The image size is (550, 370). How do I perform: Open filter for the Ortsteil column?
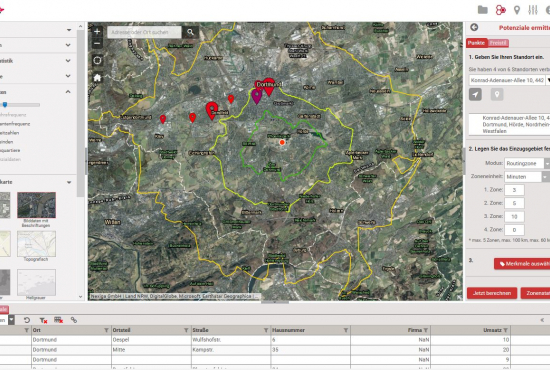pyautogui.click(x=186, y=330)
